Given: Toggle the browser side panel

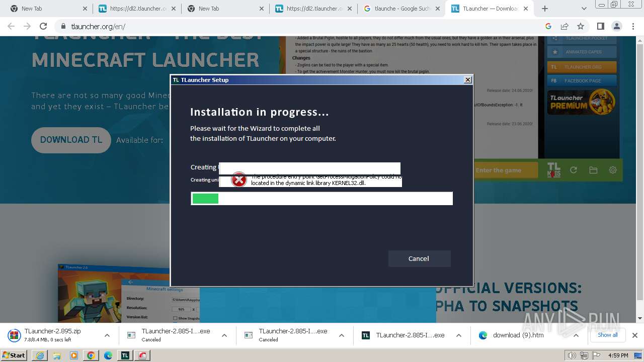Looking at the screenshot, I should (600, 26).
